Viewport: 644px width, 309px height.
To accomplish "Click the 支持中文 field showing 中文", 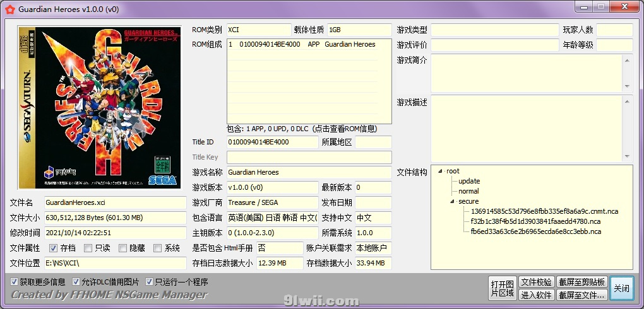I will pos(373,218).
